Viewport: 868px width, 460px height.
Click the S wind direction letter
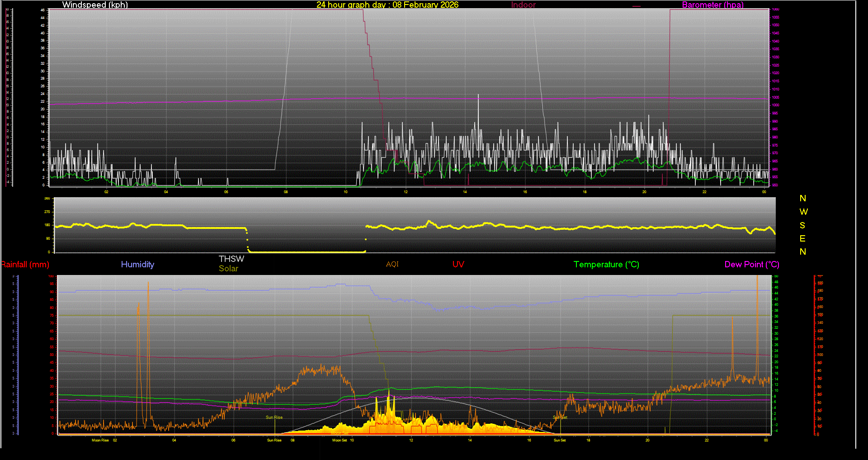(802, 225)
